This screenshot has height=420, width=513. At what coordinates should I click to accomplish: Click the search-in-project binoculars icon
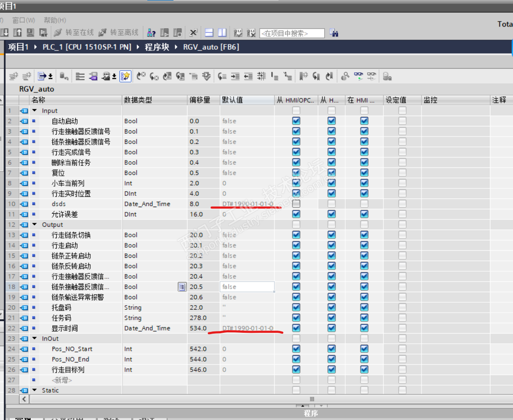(x=334, y=33)
